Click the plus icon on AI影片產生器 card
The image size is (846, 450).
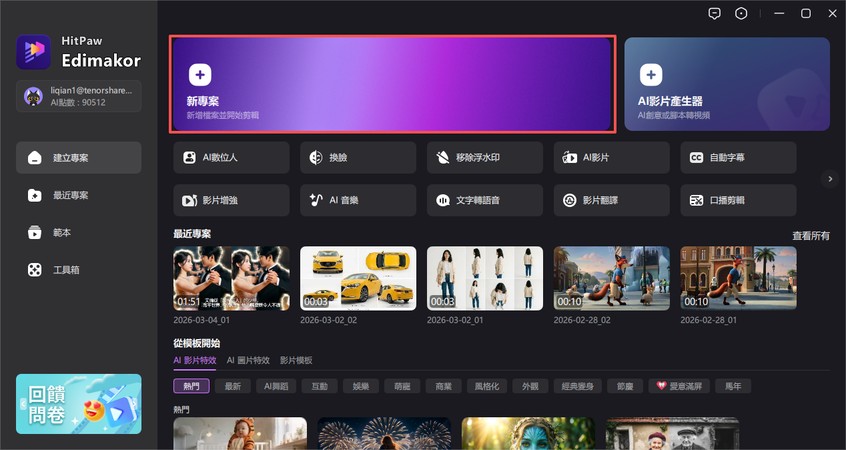coord(651,74)
